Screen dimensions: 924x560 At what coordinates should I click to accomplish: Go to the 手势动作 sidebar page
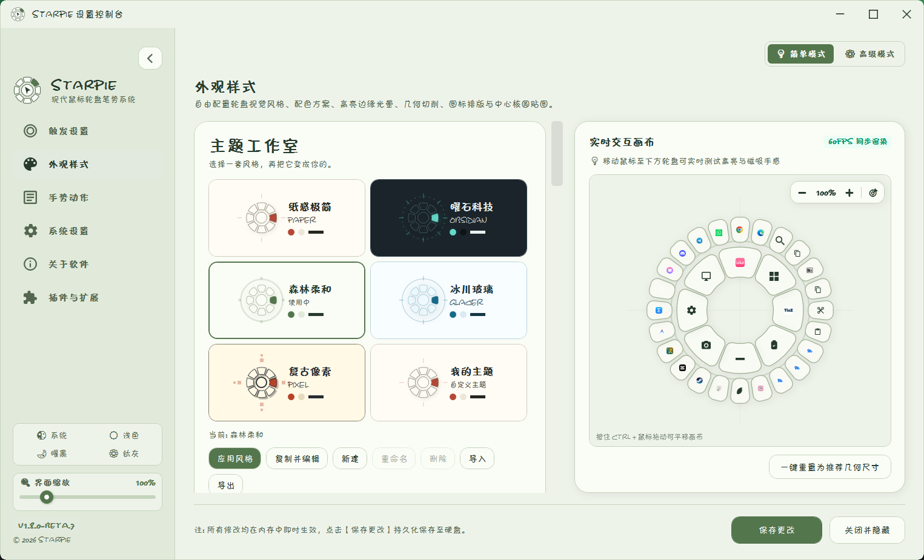coord(87,197)
